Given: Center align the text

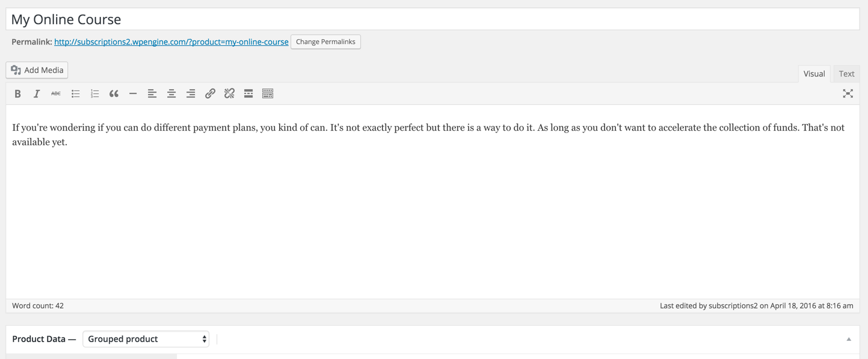Looking at the screenshot, I should pyautogui.click(x=171, y=94).
